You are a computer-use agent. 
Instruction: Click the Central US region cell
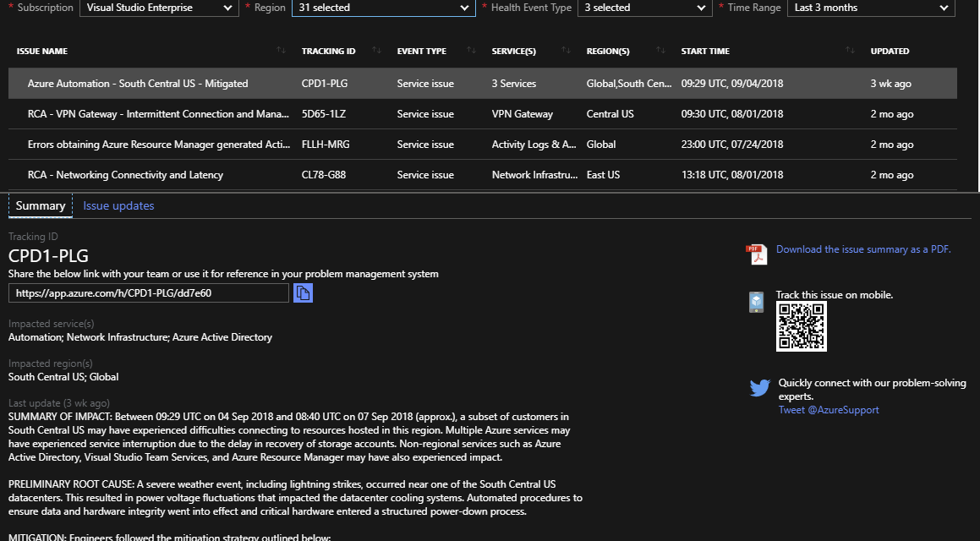click(610, 114)
